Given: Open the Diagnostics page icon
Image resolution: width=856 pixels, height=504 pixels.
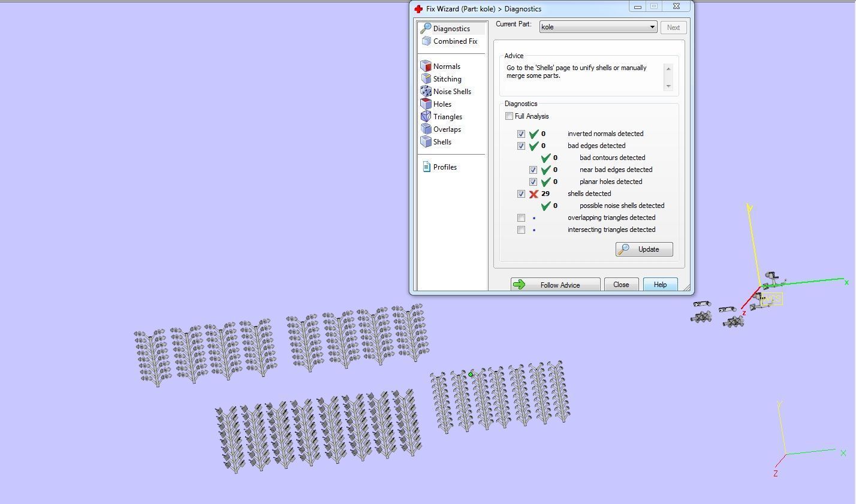Looking at the screenshot, I should coord(426,28).
